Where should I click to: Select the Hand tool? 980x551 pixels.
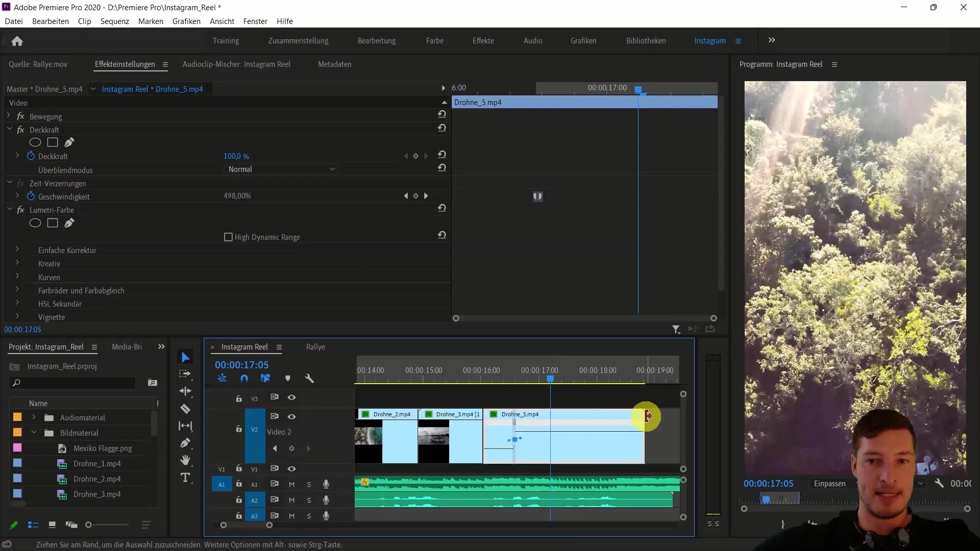[x=185, y=460]
